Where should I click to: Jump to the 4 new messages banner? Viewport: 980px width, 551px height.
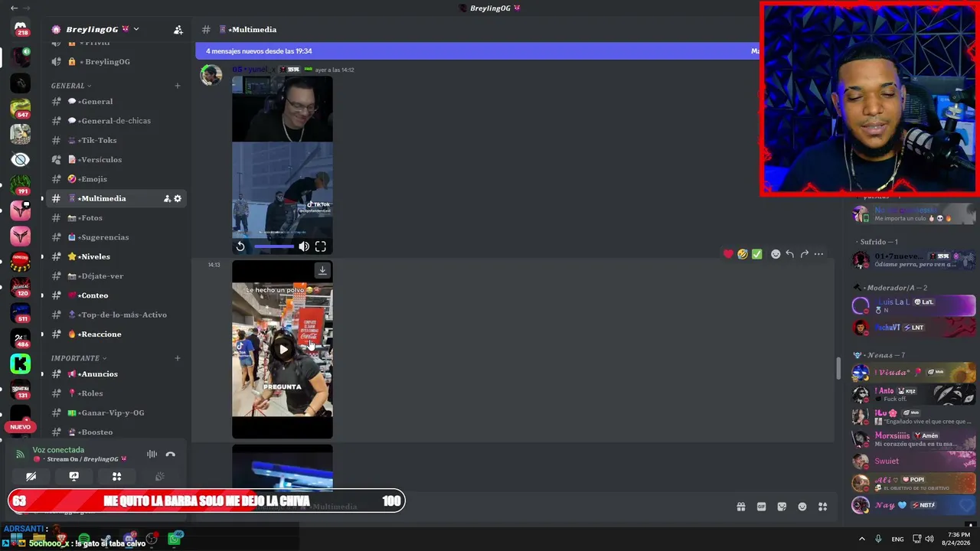pos(478,51)
